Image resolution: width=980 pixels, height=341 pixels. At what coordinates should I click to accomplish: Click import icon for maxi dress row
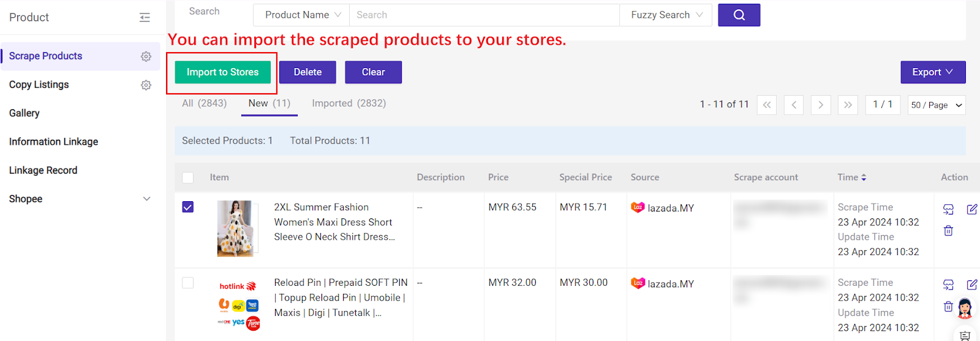tap(948, 210)
